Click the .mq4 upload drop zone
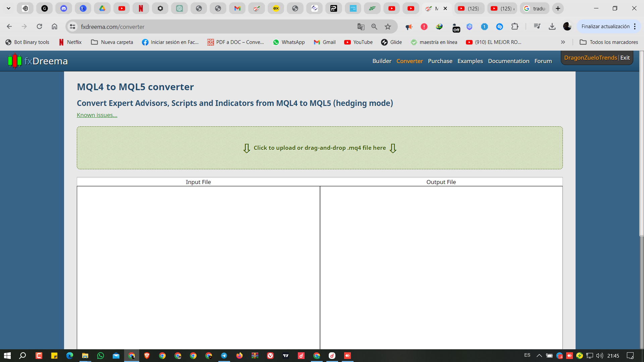The width and height of the screenshot is (644, 362). coord(320,148)
